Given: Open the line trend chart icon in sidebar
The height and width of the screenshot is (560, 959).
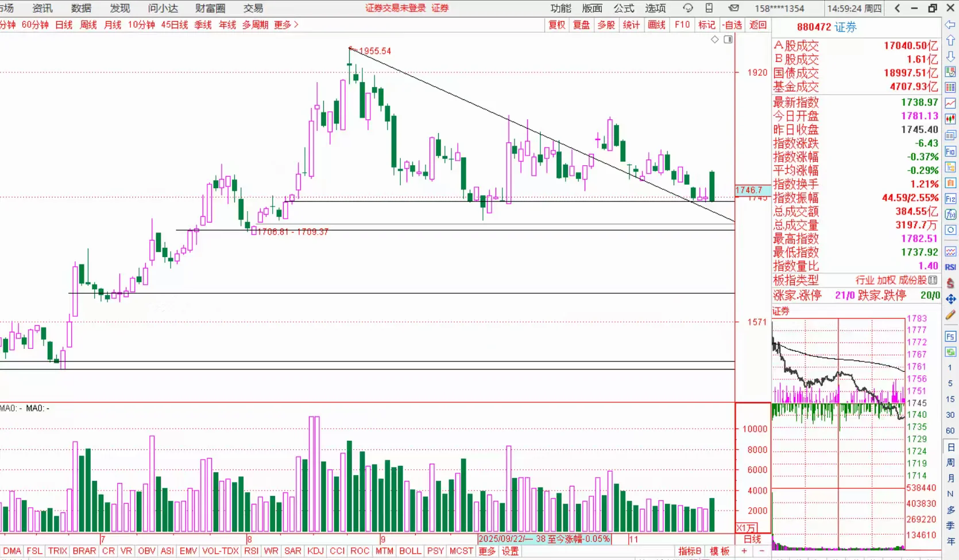Looking at the screenshot, I should (950, 103).
